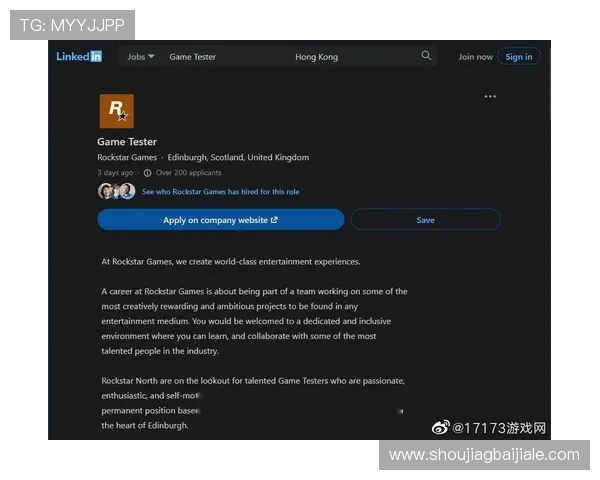Save the Game Tester job
Screen dimensions: 600x480
click(x=425, y=220)
